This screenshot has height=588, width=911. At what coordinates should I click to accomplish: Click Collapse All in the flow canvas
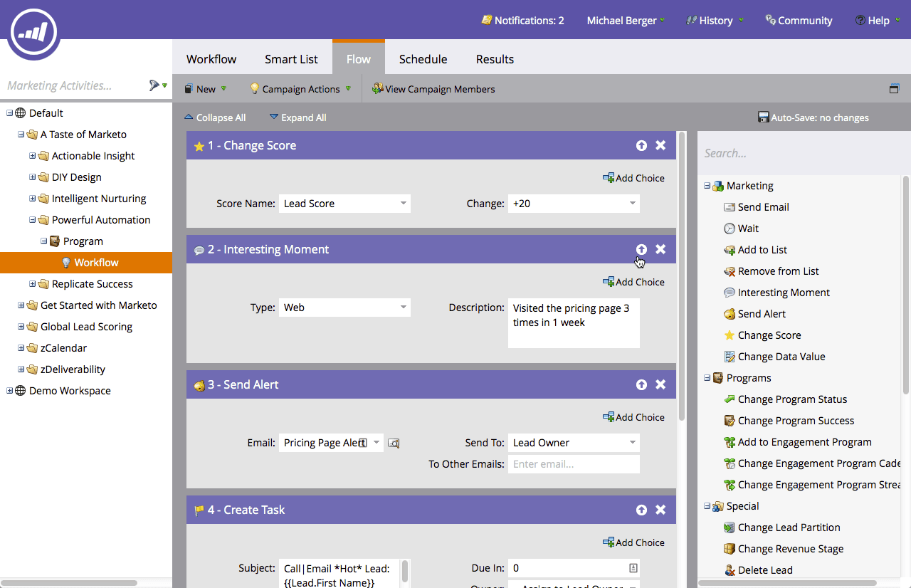click(x=215, y=117)
